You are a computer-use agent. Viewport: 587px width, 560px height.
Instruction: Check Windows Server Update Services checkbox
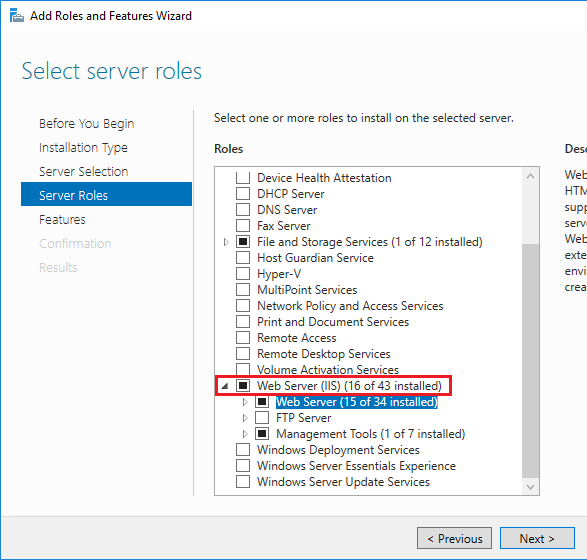click(243, 482)
